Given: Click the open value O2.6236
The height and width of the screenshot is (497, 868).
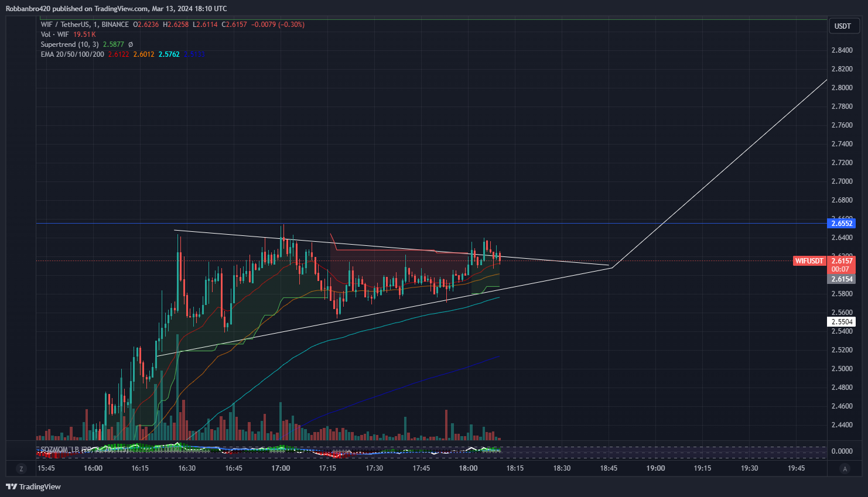Looking at the screenshot, I should tap(146, 25).
